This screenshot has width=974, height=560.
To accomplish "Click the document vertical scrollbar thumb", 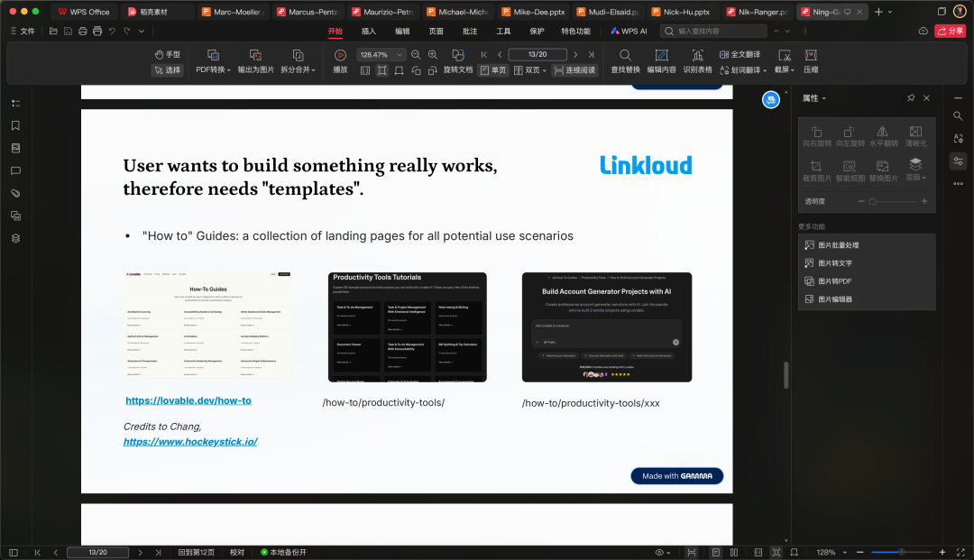I will 786,375.
